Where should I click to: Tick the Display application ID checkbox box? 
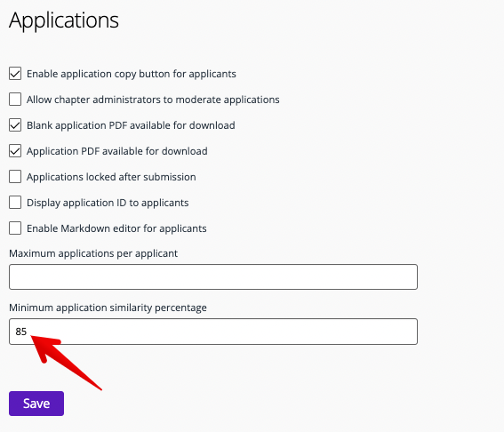tap(15, 203)
